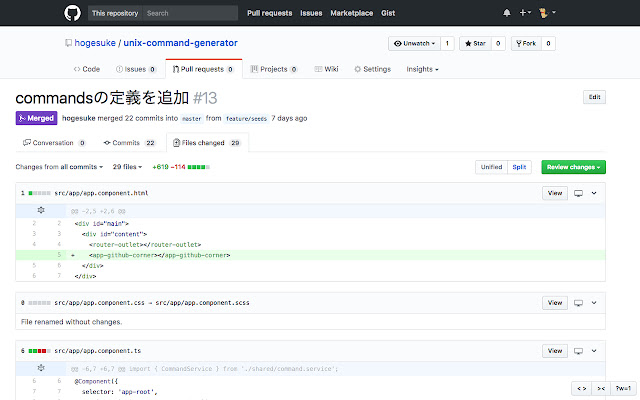Image resolution: width=640 pixels, height=400 pixels.
Task: Click the ?w=1 whitespace toggle button
Action: coord(623,389)
